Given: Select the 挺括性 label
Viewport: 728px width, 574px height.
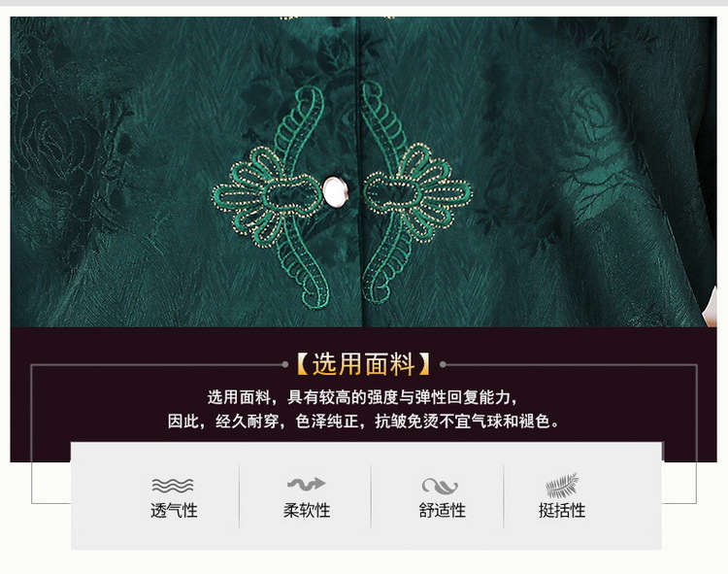Looking at the screenshot, I should pos(562,510).
